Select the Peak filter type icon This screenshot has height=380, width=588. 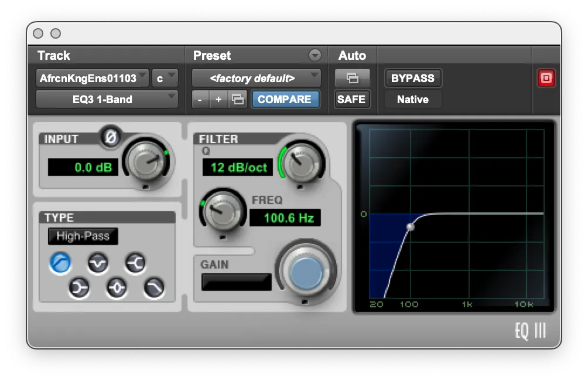click(117, 287)
